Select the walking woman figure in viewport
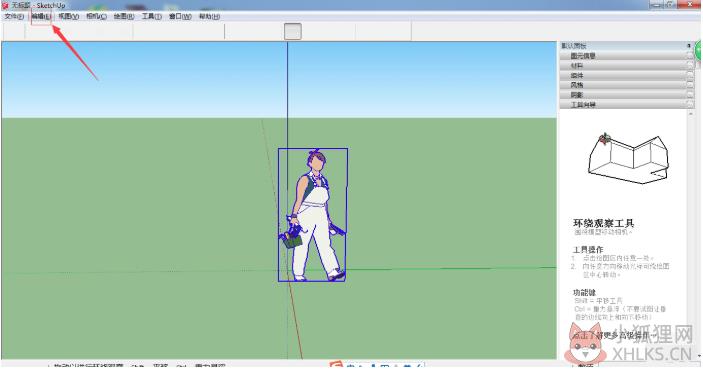The image size is (703, 370). 313,215
